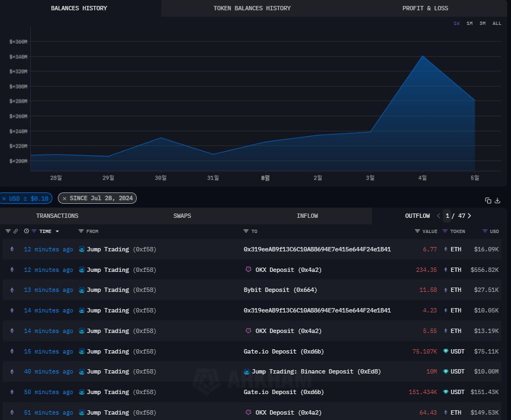511x420 pixels.
Task: Filter by the VALUE column
Action: (x=417, y=231)
